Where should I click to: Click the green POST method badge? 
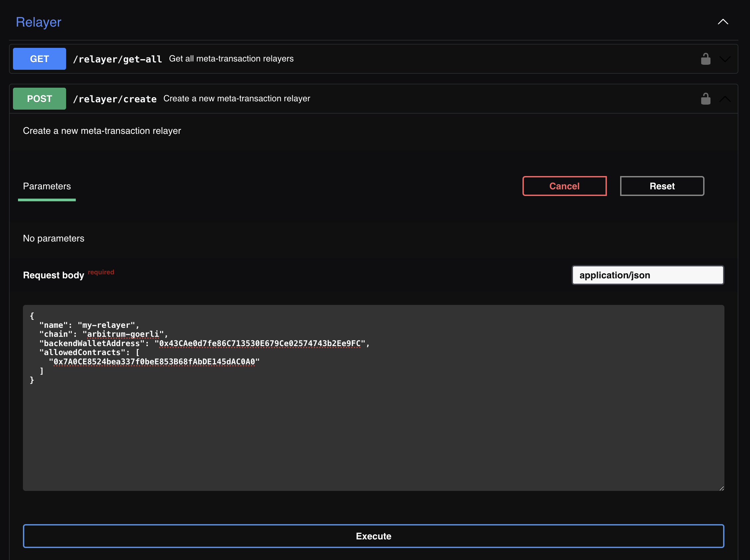[39, 99]
